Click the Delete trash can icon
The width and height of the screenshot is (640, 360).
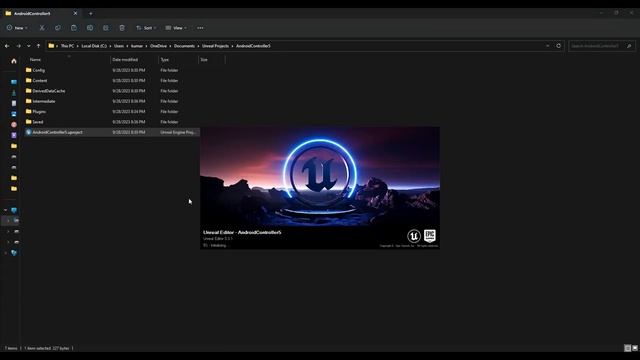click(x=122, y=28)
